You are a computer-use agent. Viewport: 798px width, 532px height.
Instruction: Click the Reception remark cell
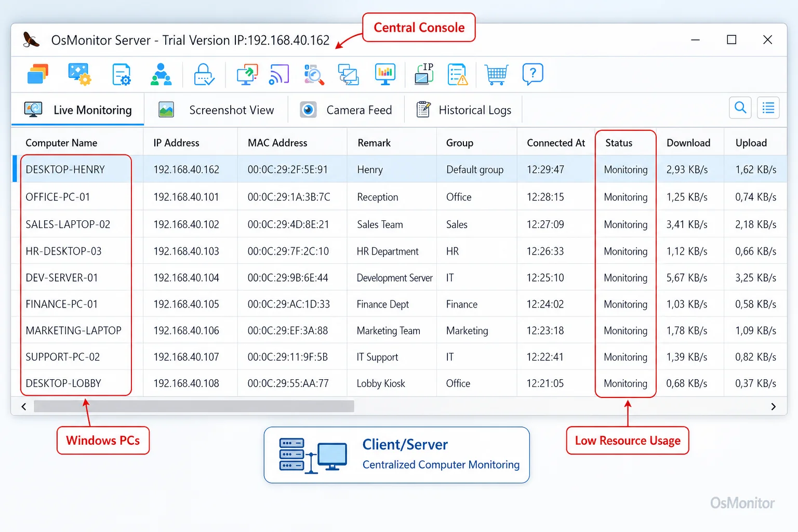tap(378, 197)
